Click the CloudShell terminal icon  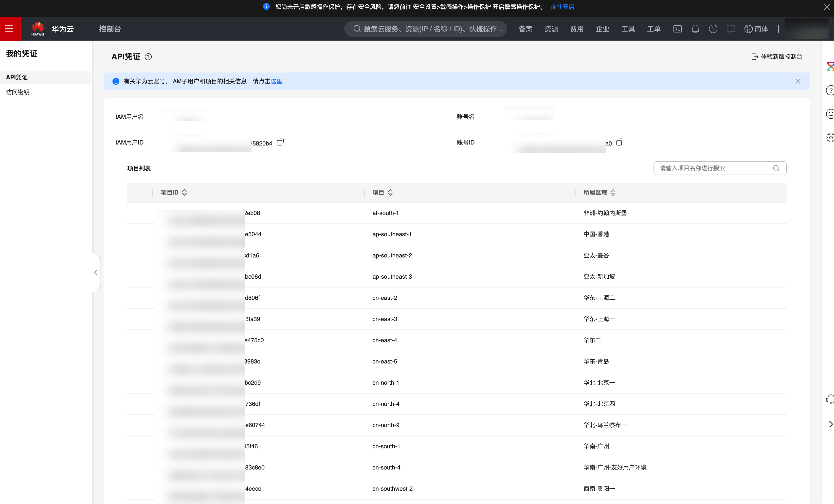(x=677, y=29)
